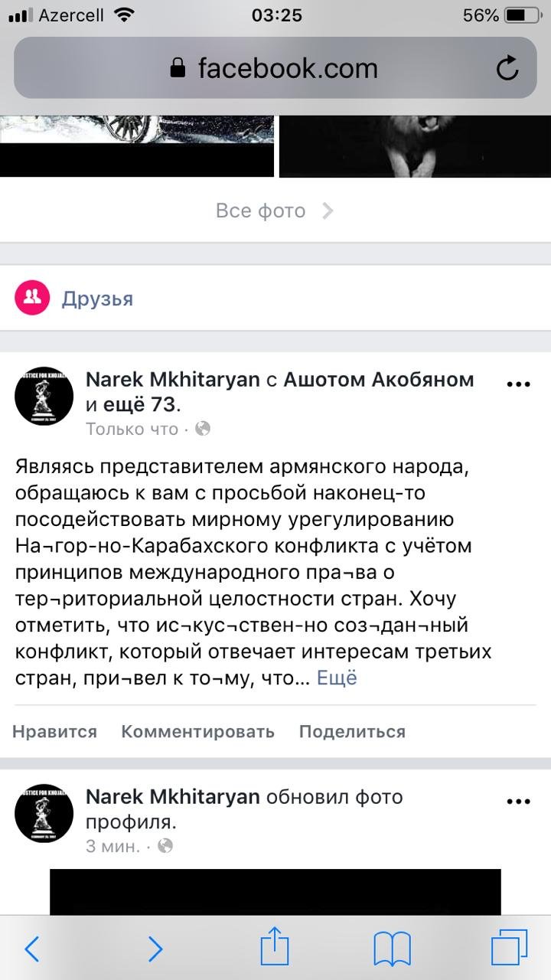Tap Нравится to like the post
Image resolution: width=551 pixels, height=980 pixels.
(54, 732)
